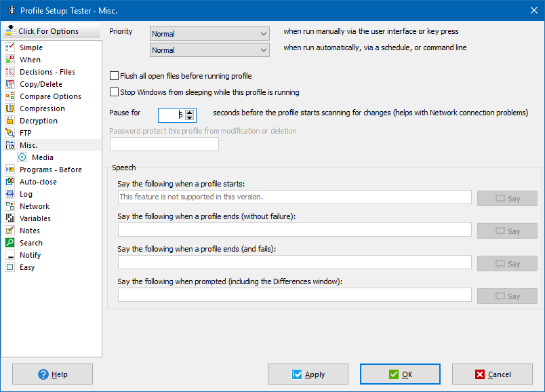This screenshot has width=545, height=392.
Task: Select the Search magnifier icon
Action: 9,243
